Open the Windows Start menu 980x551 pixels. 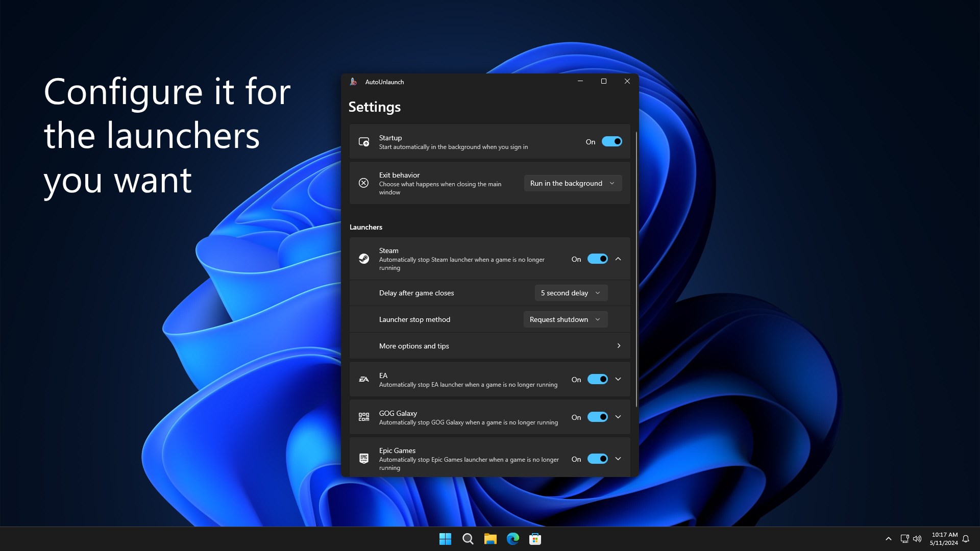click(x=445, y=539)
